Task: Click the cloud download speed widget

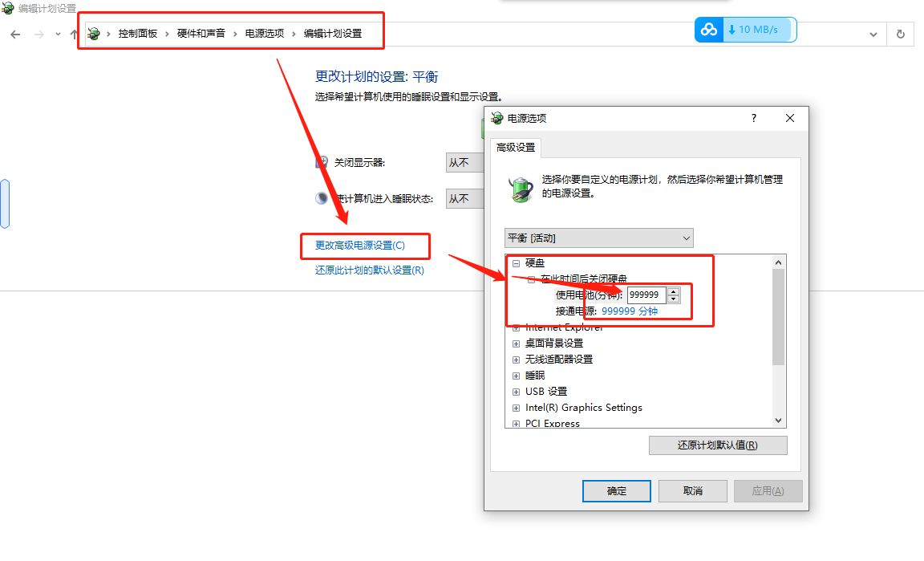Action: pyautogui.click(x=745, y=30)
